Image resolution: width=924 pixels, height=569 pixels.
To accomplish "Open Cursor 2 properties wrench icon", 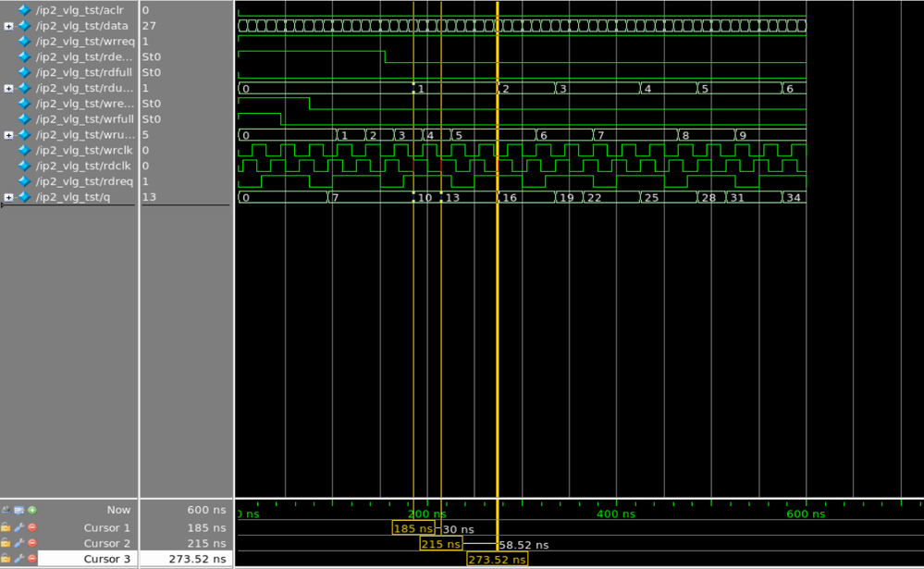I will [18, 543].
